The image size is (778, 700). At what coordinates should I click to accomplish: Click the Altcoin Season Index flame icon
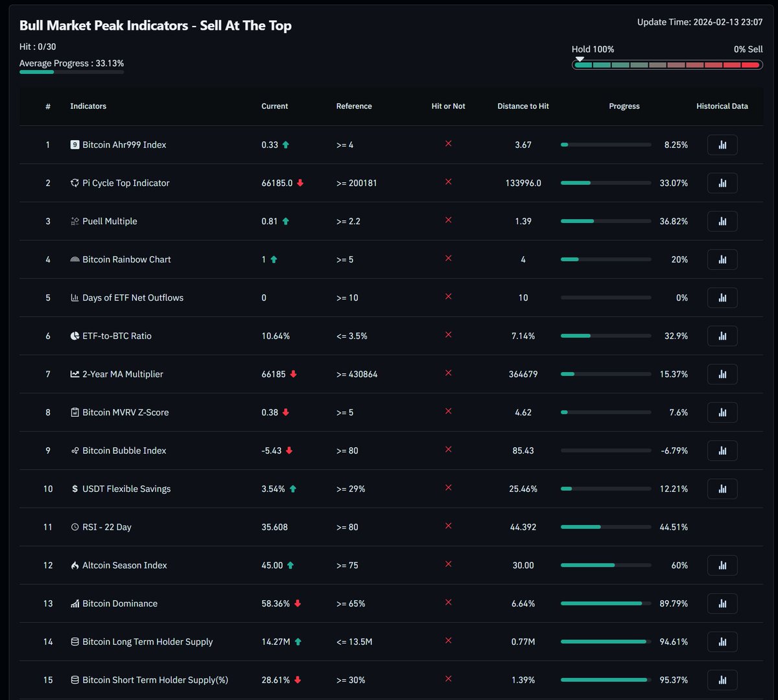(x=75, y=565)
